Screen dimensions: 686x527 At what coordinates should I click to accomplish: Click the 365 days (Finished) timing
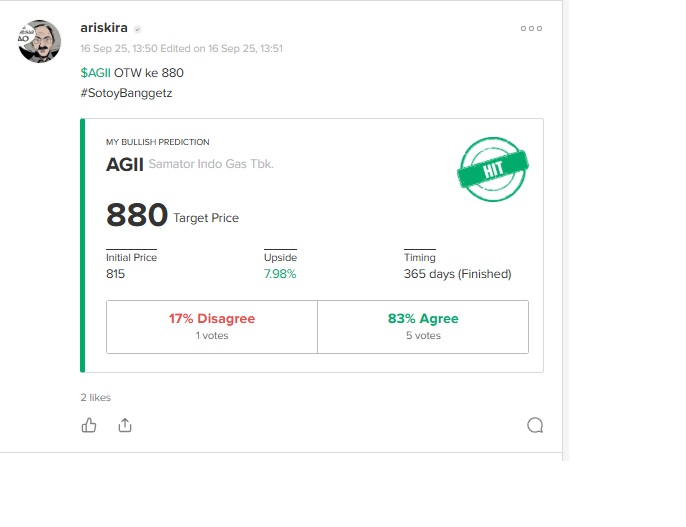[457, 274]
